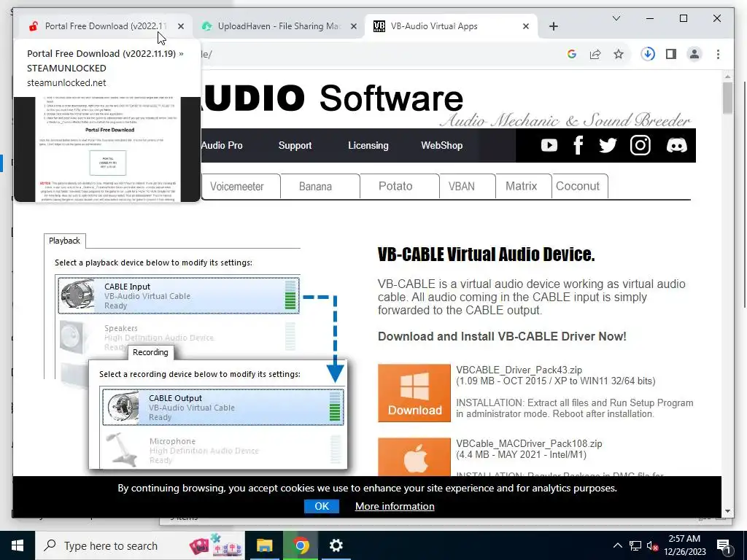Close the VB-Audio Virtual Apps tab
The height and width of the screenshot is (560, 747).
tap(525, 27)
